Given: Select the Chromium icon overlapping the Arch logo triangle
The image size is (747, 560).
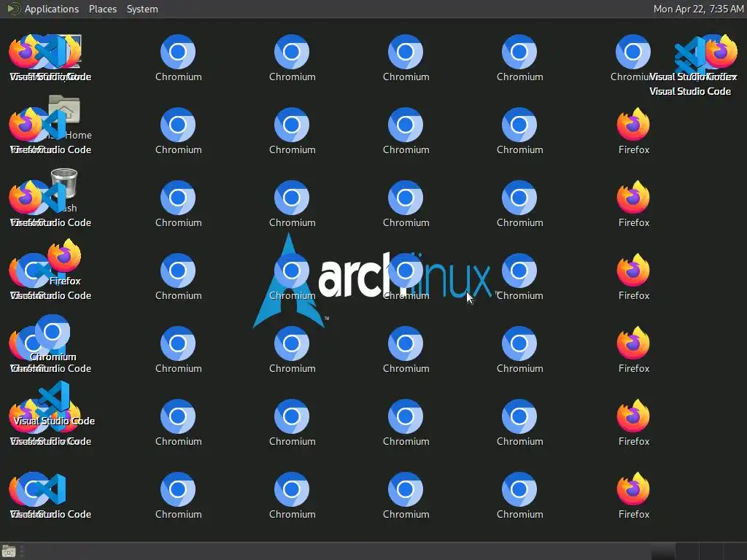Looking at the screenshot, I should click(x=292, y=271).
